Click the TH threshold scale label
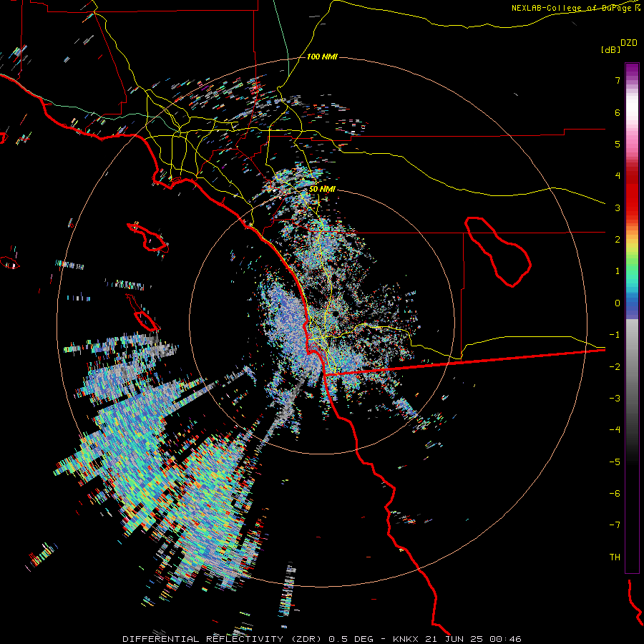This screenshot has width=644, height=644. [615, 557]
